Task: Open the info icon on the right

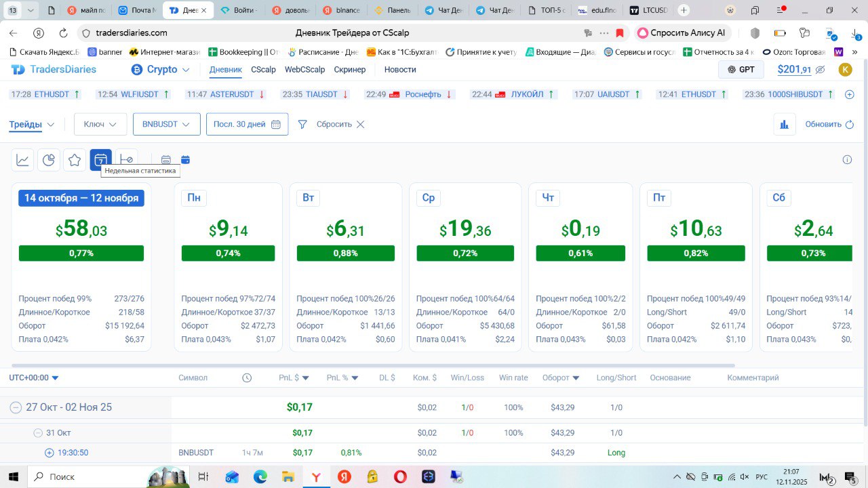Action: pos(847,160)
